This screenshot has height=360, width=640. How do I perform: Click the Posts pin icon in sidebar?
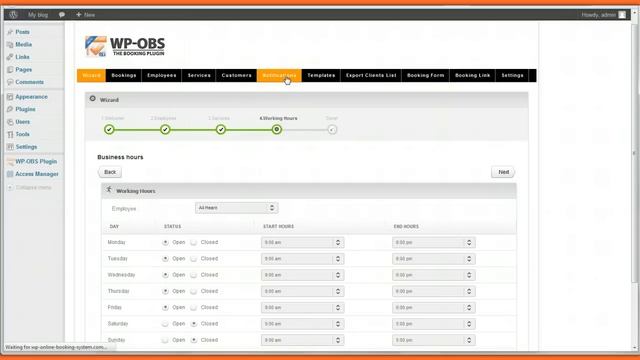[x=10, y=32]
